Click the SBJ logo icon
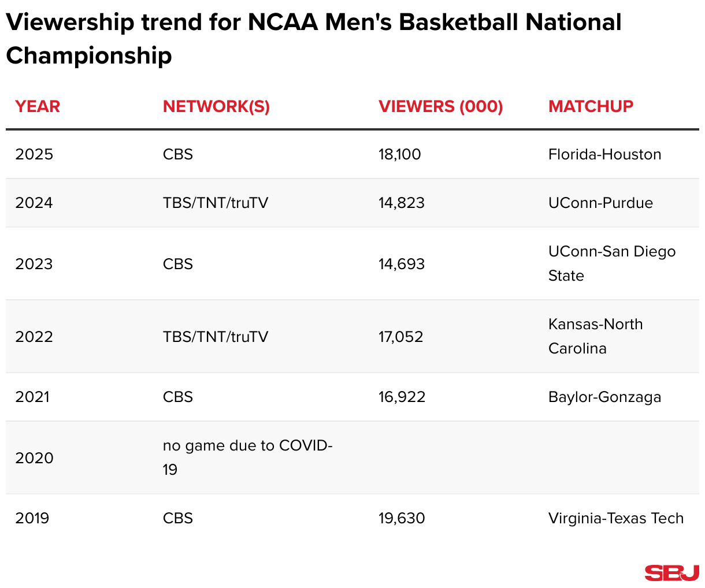 click(671, 572)
